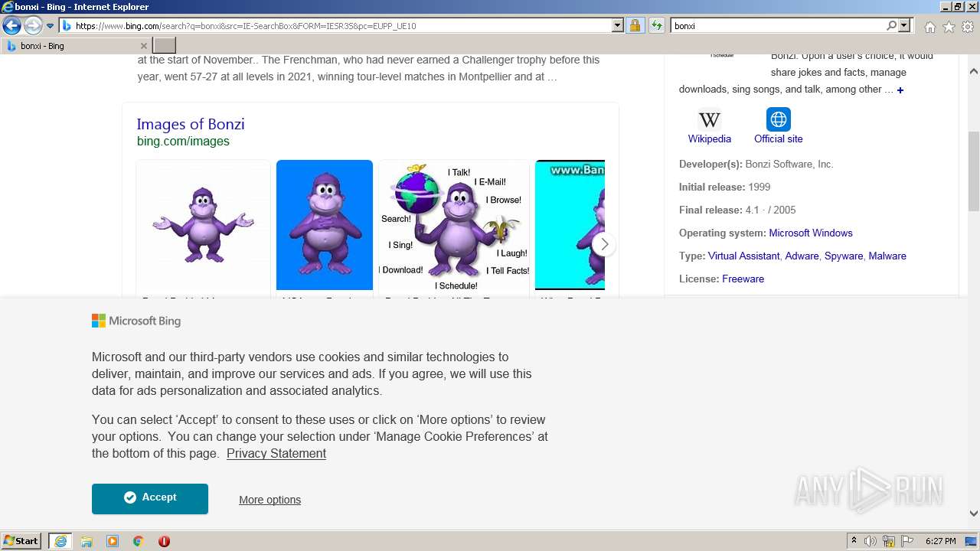Expand the address bar autocomplete dropdown
Viewport: 980px width, 551px height.
click(618, 25)
